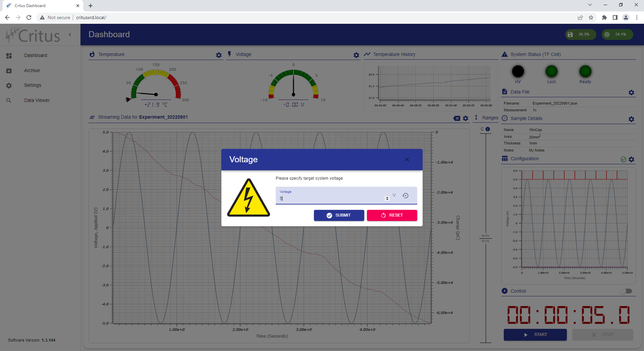Viewport: 644px width, 351px height.
Task: Click the My Notes value
Action: pos(537,150)
